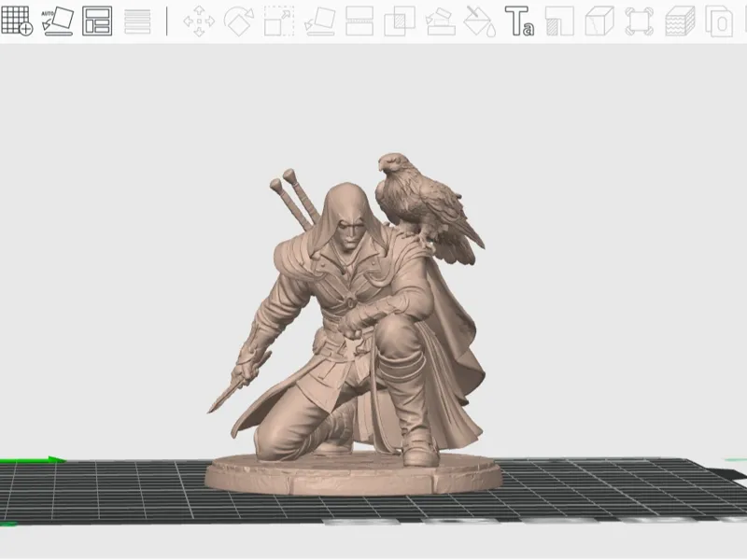Click the hatched corner bracket icon
747x560 pixels.
coord(559,21)
